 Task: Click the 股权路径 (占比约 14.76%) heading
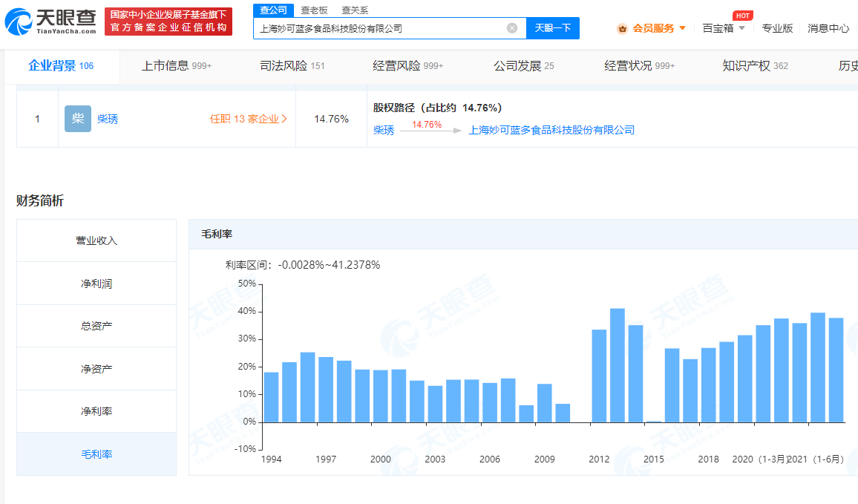[438, 108]
